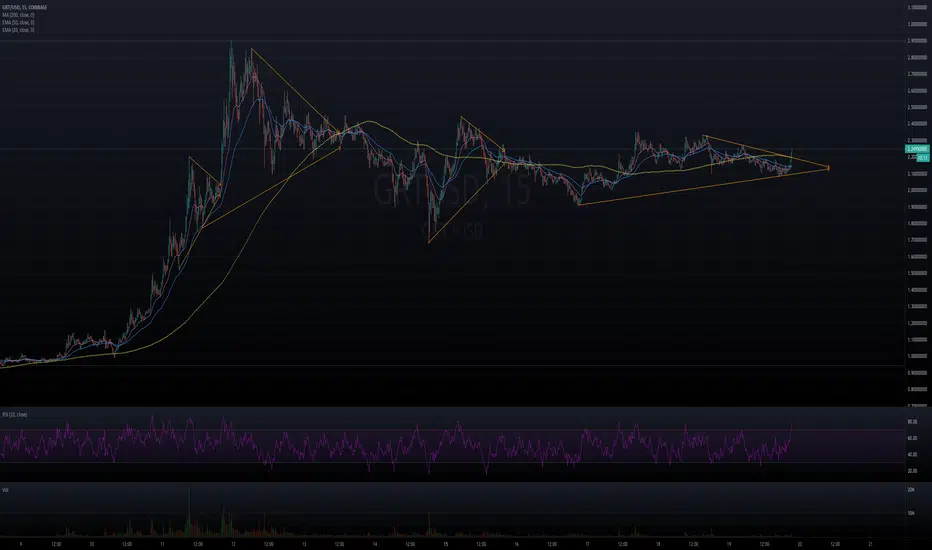
Task: Click the GRT/USD, 15, COINBASE symbol legend
Action: [x=24, y=7]
